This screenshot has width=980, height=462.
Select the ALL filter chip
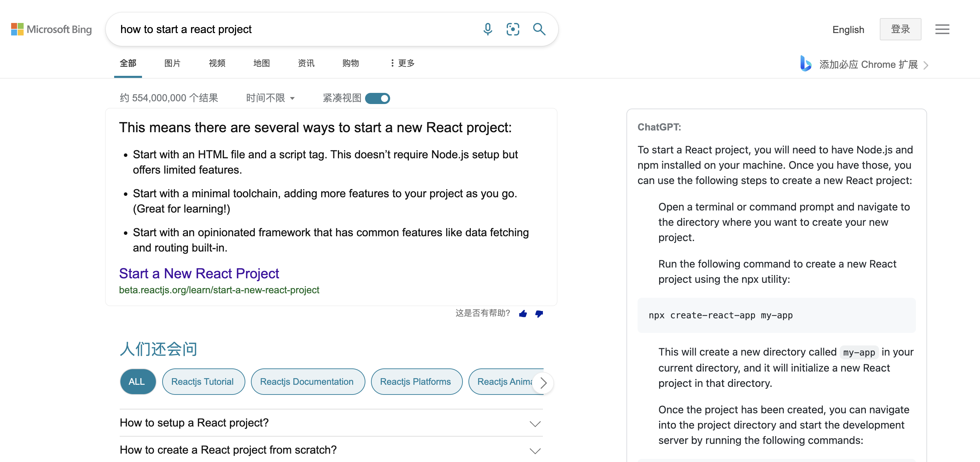(137, 381)
